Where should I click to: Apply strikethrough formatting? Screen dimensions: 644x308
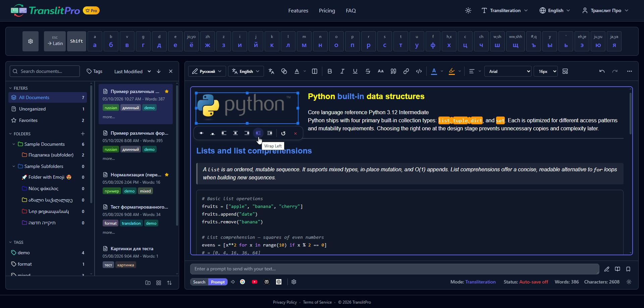pos(368,71)
